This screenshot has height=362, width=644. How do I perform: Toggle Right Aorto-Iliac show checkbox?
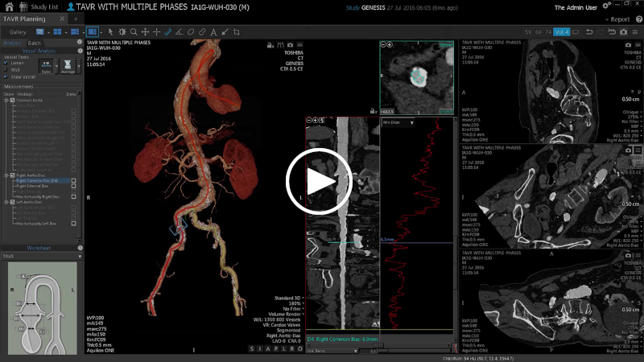(x=12, y=175)
